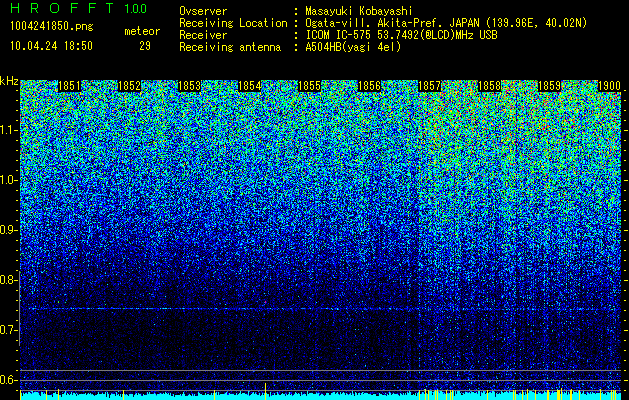Click the 1852 time marker label
Image resolution: width=629 pixels, height=400 pixels.
pyautogui.click(x=129, y=86)
